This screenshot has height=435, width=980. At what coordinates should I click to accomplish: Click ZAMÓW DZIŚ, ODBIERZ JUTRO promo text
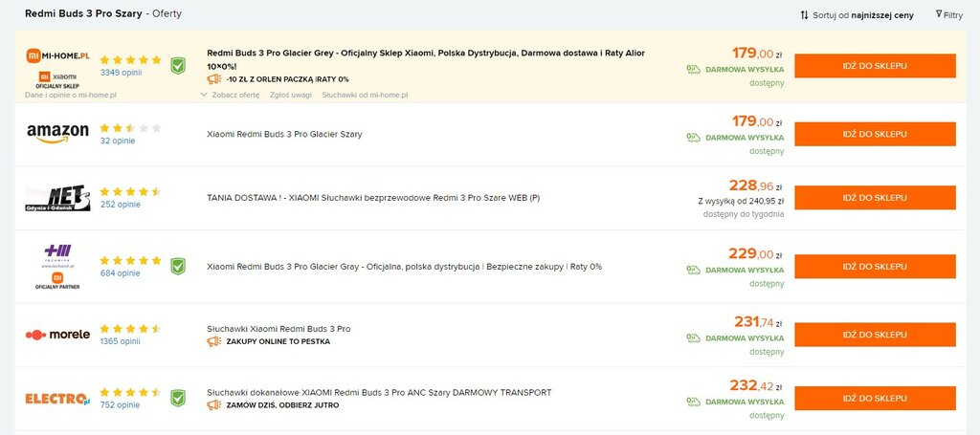282,405
